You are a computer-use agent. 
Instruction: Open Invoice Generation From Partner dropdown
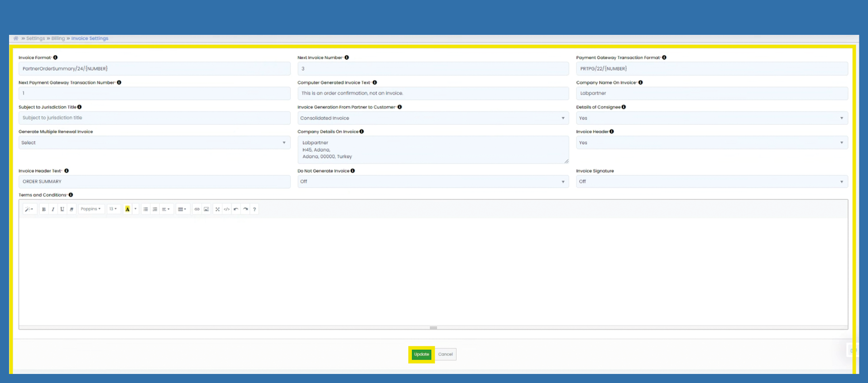[x=432, y=118]
